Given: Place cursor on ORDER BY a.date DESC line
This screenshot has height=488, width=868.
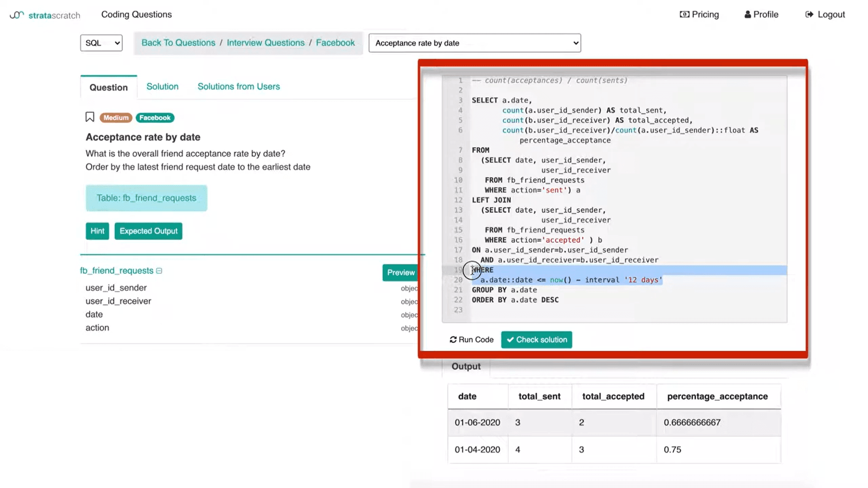Looking at the screenshot, I should [x=515, y=300].
